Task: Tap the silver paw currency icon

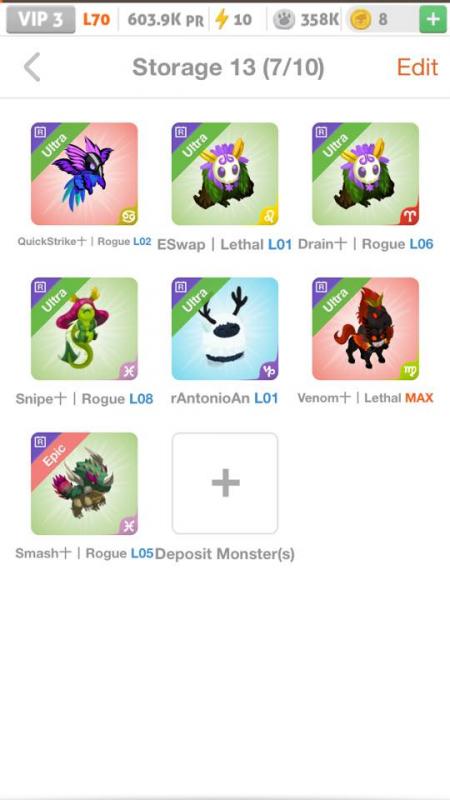Action: point(284,19)
